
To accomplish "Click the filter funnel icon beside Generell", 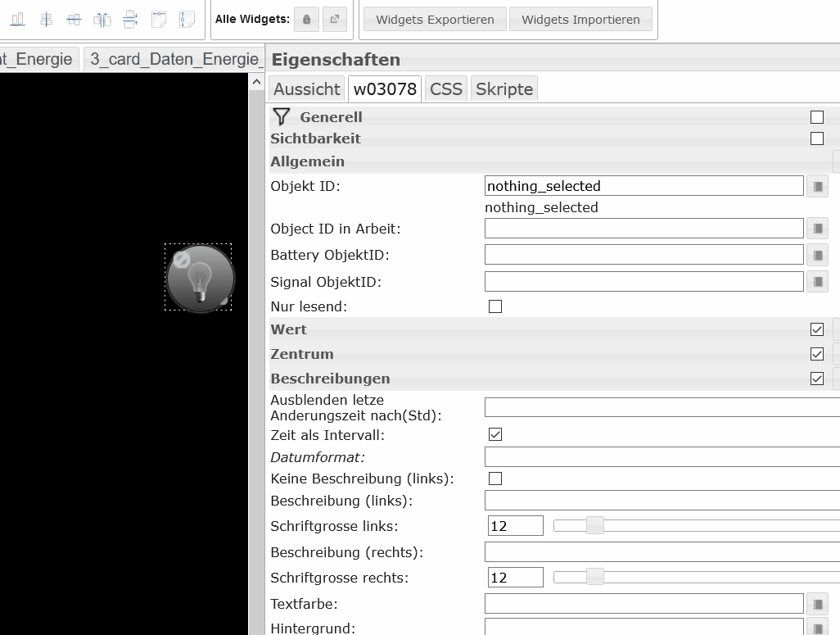I will point(282,117).
